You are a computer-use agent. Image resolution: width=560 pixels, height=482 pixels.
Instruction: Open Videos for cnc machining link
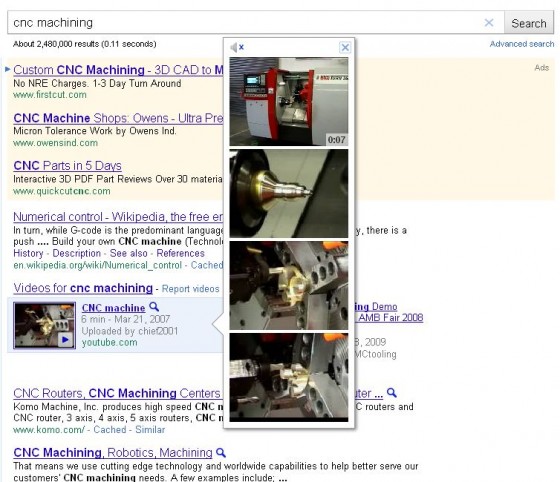(83, 288)
